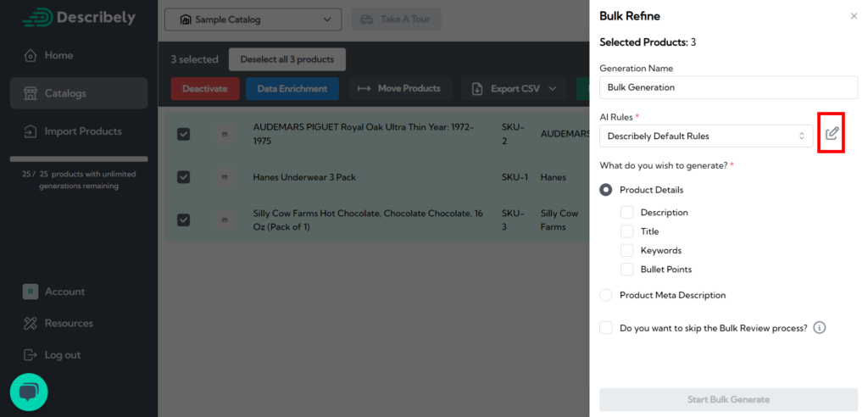Click the Audemars Piguet product thumbnail icon

(x=225, y=134)
